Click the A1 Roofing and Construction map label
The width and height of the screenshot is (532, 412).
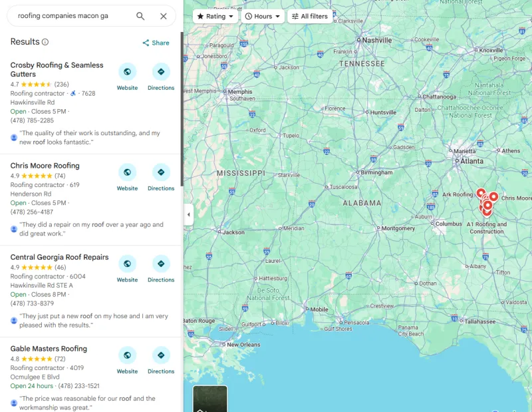pos(487,228)
